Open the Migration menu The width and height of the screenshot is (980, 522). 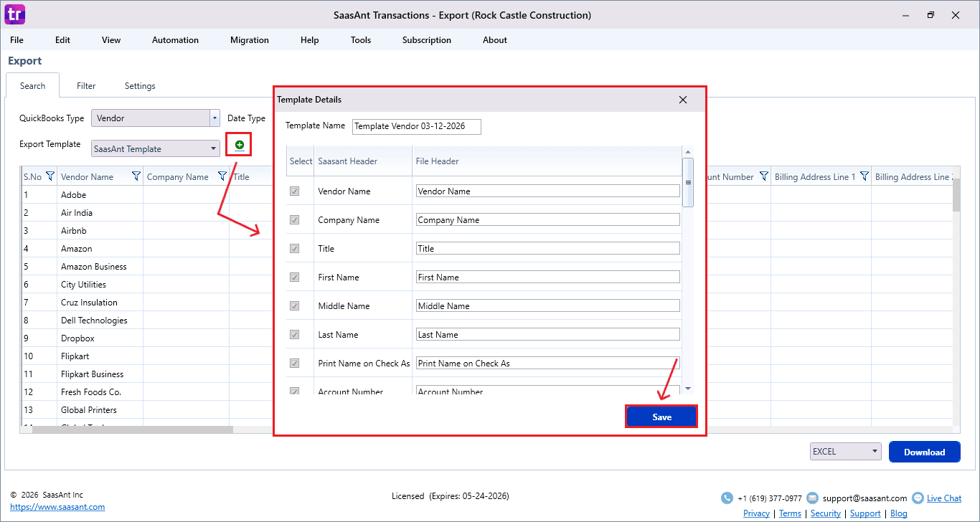[250, 40]
